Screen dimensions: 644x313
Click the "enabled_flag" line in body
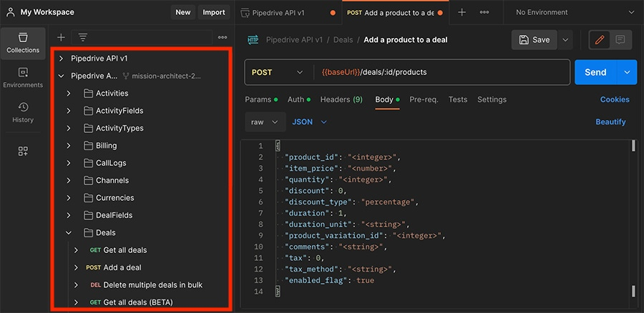(x=329, y=281)
